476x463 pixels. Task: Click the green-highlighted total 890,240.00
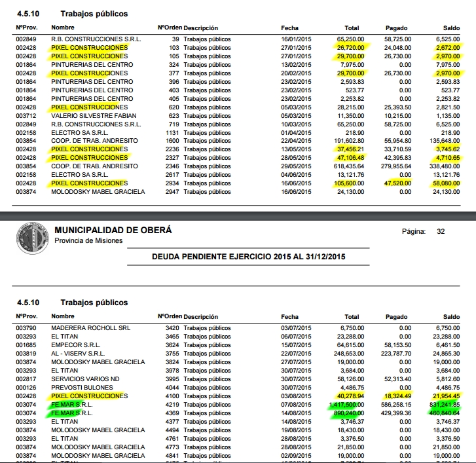pos(345,413)
